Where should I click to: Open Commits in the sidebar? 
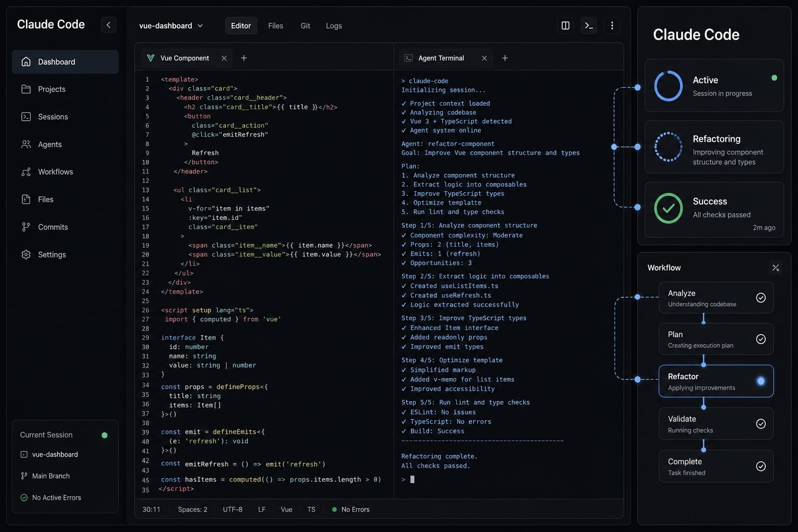[65, 227]
